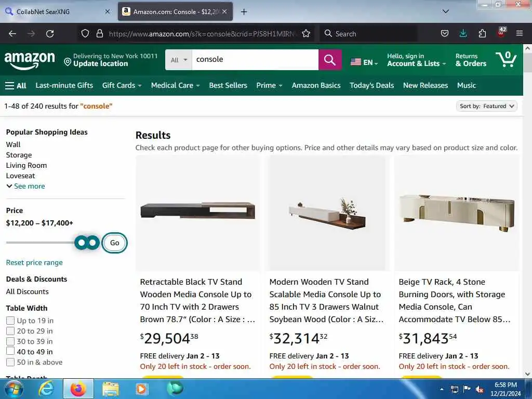Open the hamburger All menu
Screen dimensions: 532x399
(16, 86)
